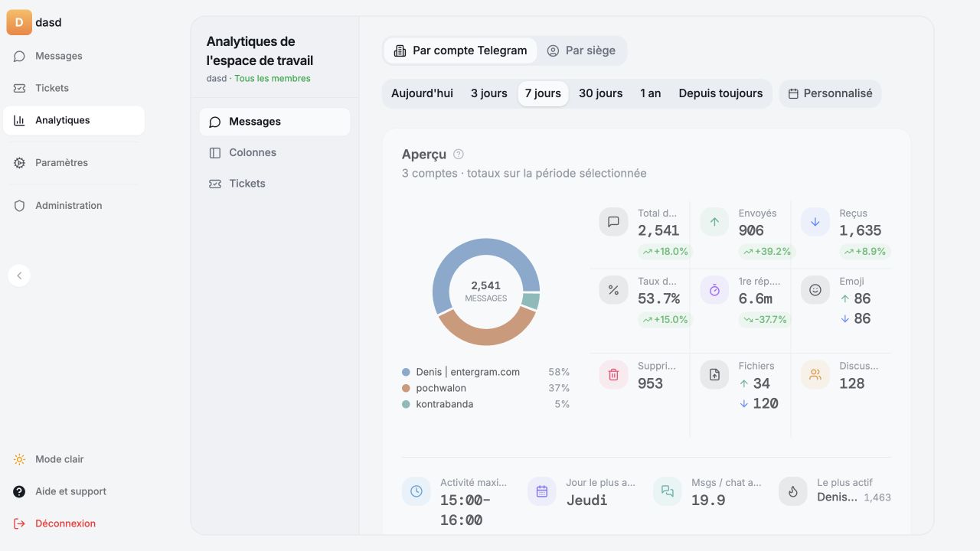980x551 pixels.
Task: Click the 953 Supprimés value
Action: click(x=650, y=383)
